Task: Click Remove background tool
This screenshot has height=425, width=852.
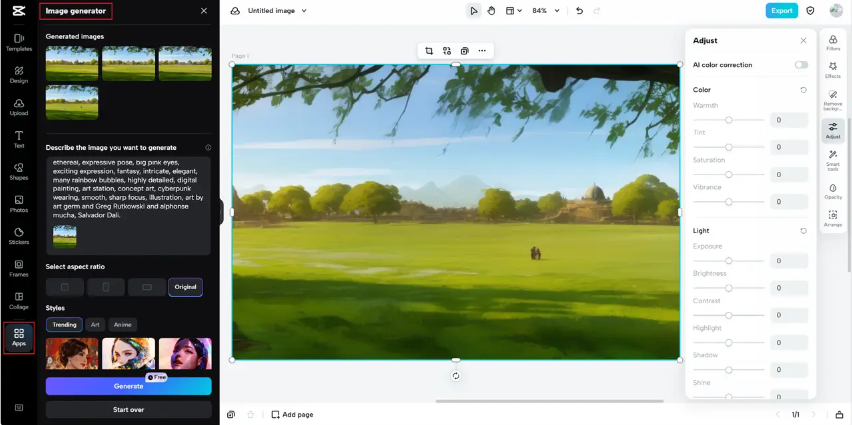Action: click(833, 101)
